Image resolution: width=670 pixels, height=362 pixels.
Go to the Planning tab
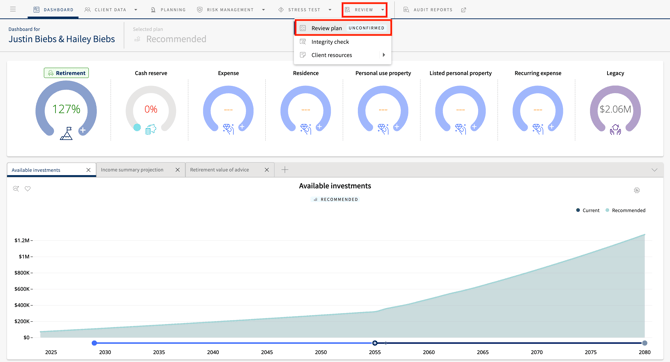point(168,9)
